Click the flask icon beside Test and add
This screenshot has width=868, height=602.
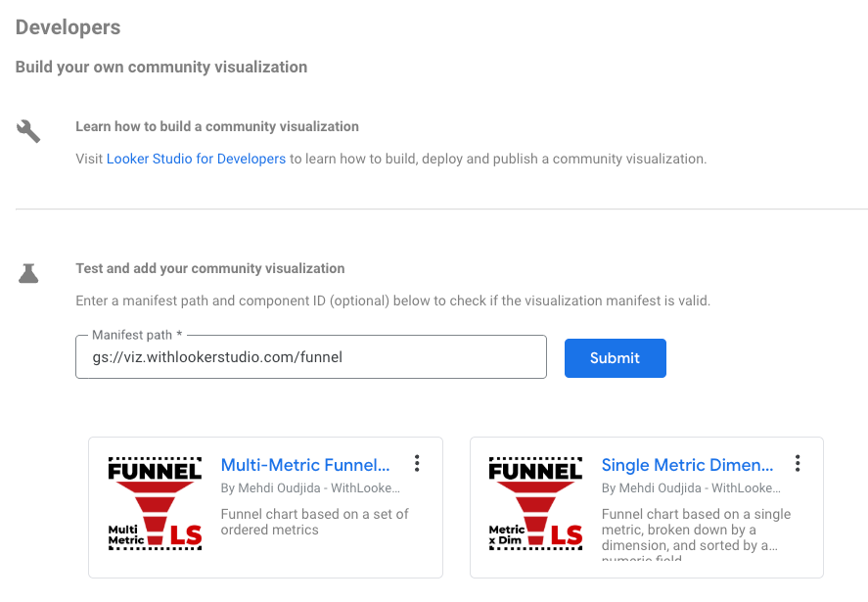[x=28, y=273]
